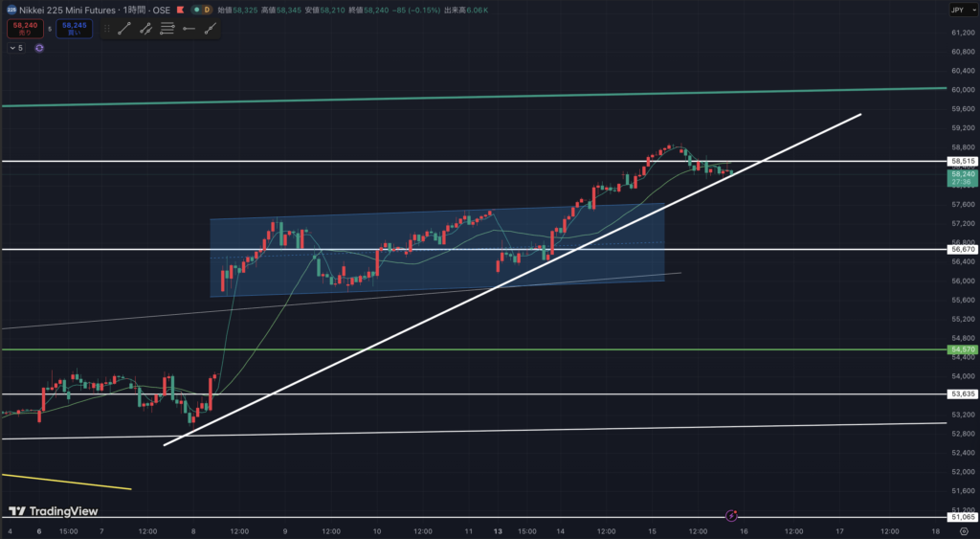Click the Nikkei 225 symbol logo
The width and height of the screenshot is (980, 539).
pyautogui.click(x=10, y=10)
